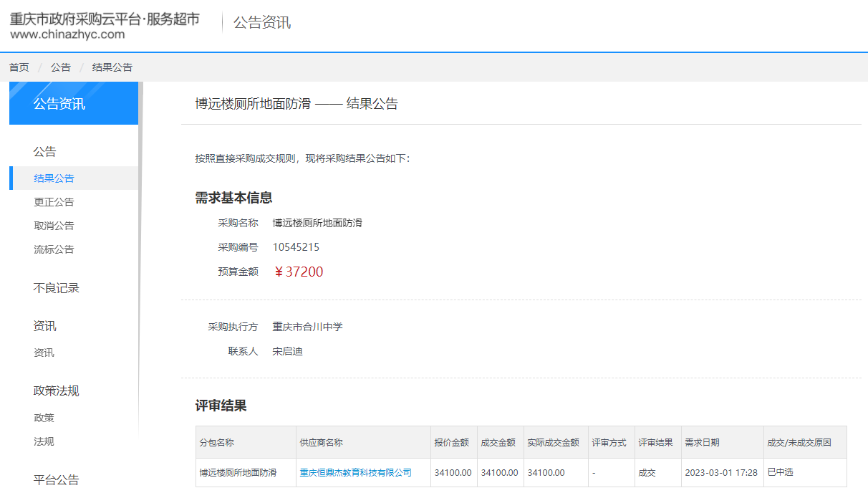Viewport: 868px width, 498px height.
Task: Open 公告 breadcrumb link
Action: (x=61, y=67)
